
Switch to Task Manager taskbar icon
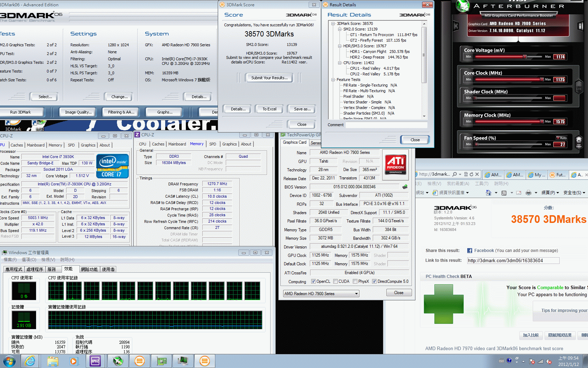coord(183,361)
